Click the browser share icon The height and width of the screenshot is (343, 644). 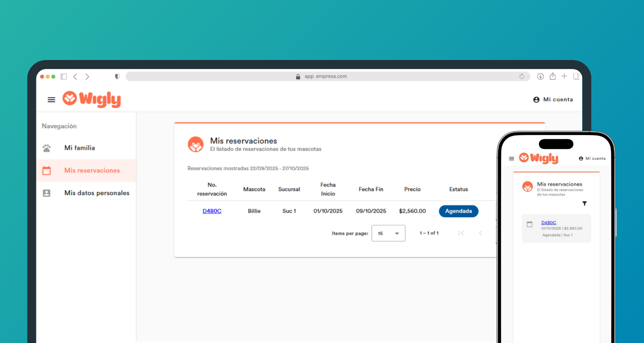pyautogui.click(x=553, y=76)
